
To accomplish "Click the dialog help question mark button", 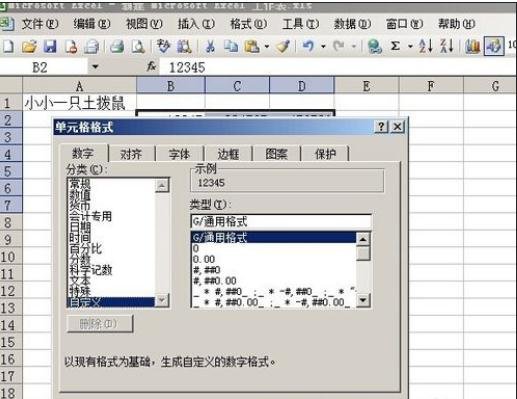I will [382, 127].
